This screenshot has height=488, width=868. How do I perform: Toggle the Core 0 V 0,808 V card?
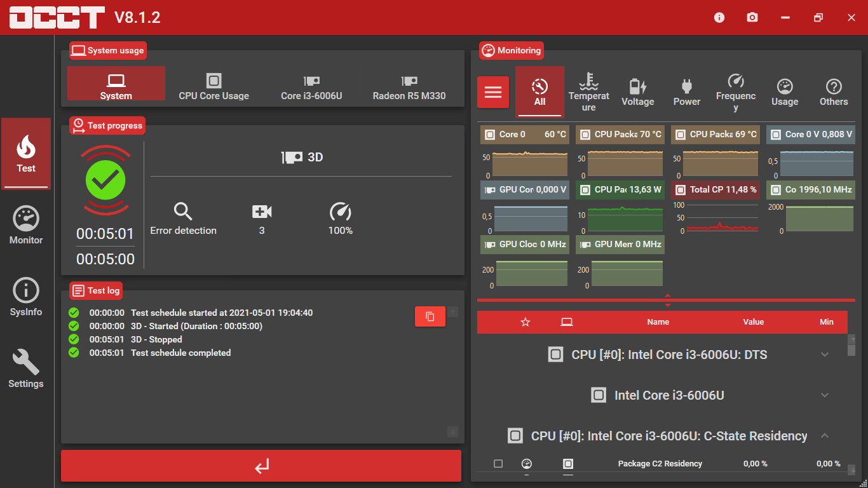point(811,135)
